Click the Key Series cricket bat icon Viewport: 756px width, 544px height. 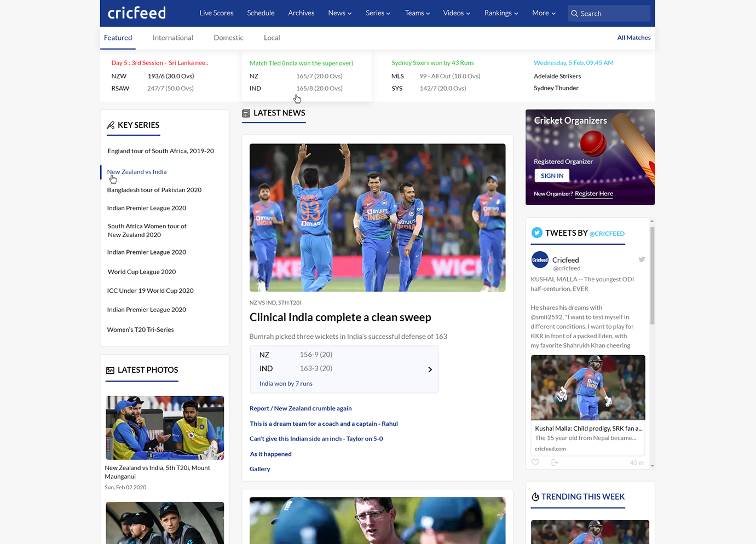point(111,125)
